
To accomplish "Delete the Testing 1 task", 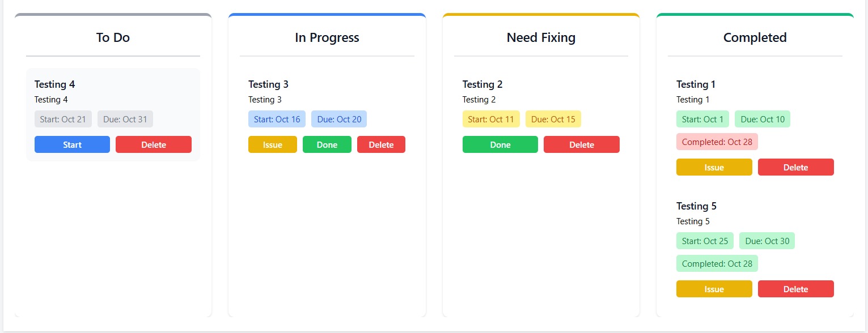I will coord(795,167).
